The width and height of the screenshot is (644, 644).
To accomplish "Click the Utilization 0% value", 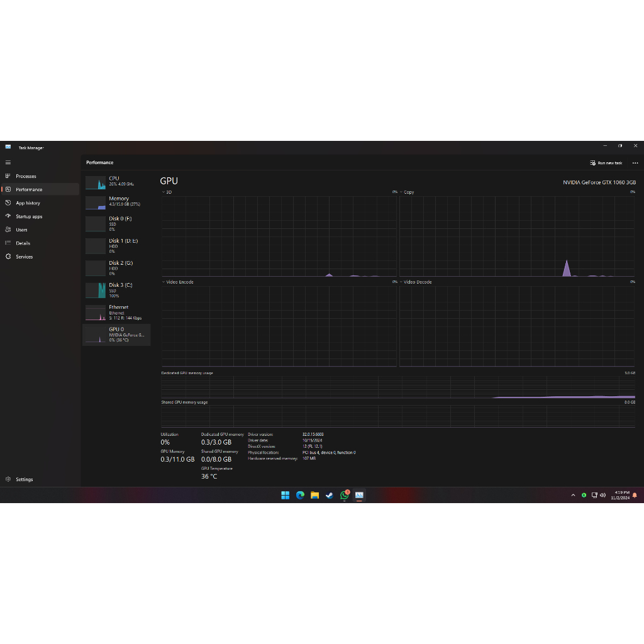I will pyautogui.click(x=165, y=442).
